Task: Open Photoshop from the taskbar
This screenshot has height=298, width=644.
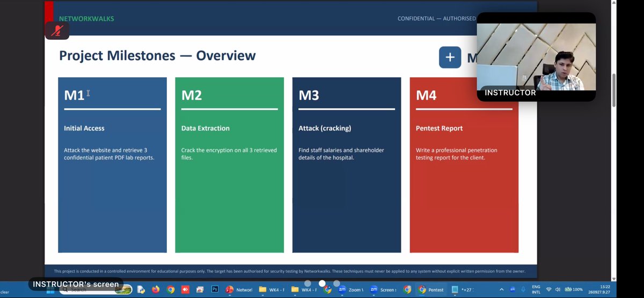Action: 215,289
